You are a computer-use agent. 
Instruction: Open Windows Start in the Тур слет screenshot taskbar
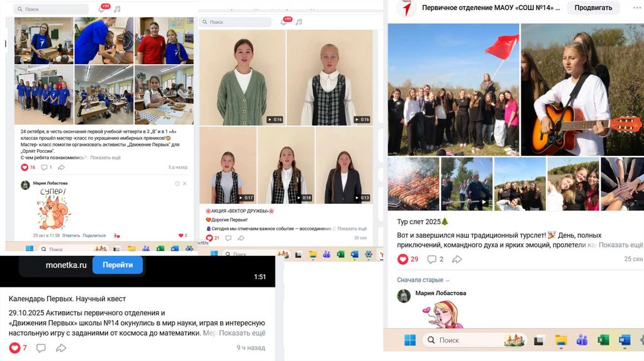click(410, 340)
